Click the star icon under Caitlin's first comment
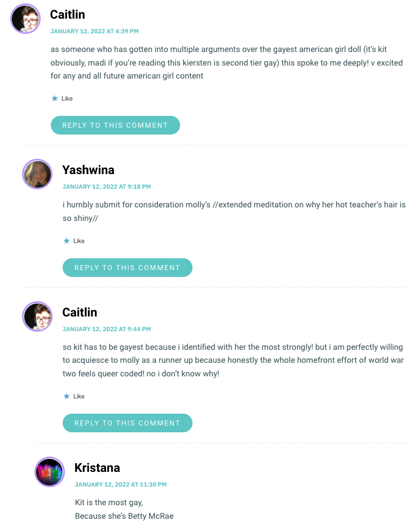Screen dimensions: 420x525 (x=55, y=98)
